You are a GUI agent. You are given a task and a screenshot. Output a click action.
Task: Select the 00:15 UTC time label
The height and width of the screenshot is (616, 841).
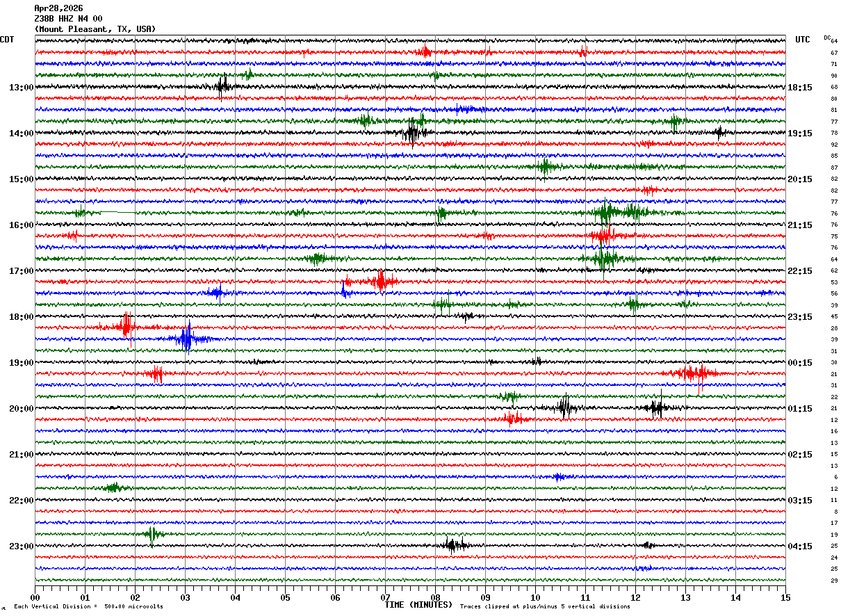click(x=799, y=363)
